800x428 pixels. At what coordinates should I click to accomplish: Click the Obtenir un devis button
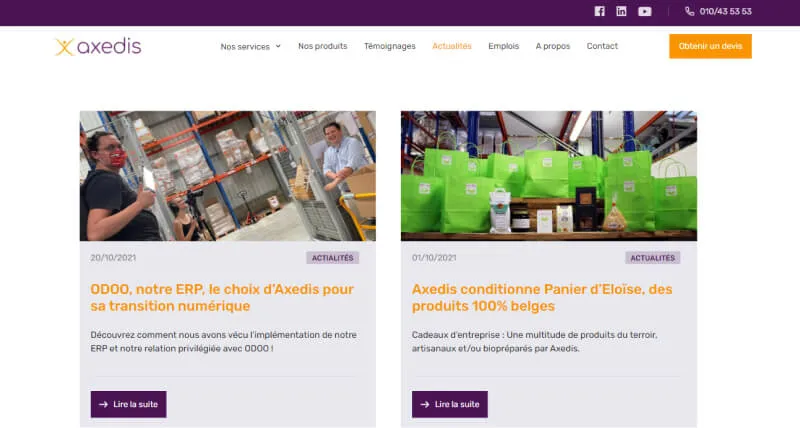coord(710,46)
